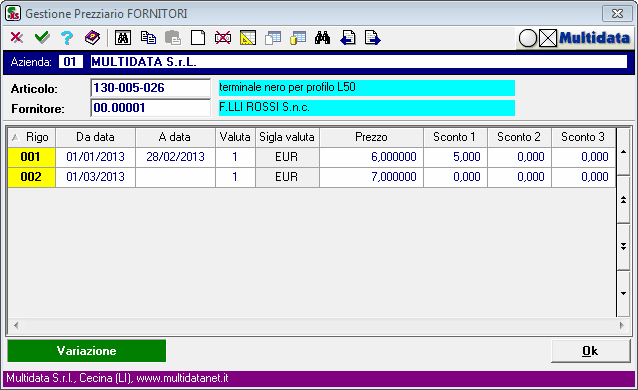This screenshot has height=390, width=638.
Task: Click the F.LLI ROSSI S.n.c. supplier name
Action: (x=367, y=108)
